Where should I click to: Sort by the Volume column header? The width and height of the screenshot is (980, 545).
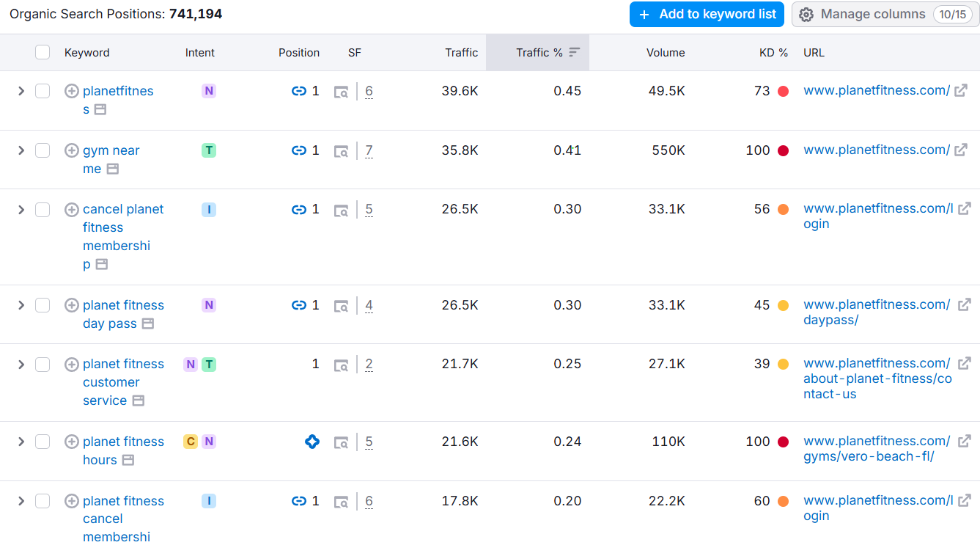(x=666, y=53)
